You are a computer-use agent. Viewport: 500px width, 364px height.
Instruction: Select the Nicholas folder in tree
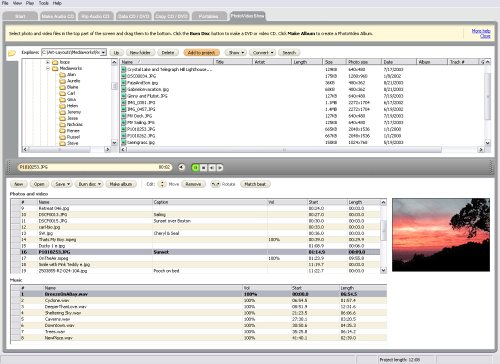(75, 124)
